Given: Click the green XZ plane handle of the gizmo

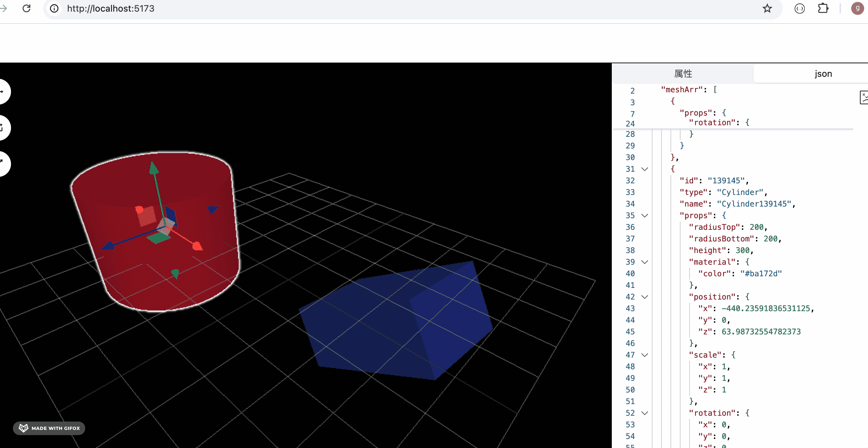Looking at the screenshot, I should click(159, 238).
